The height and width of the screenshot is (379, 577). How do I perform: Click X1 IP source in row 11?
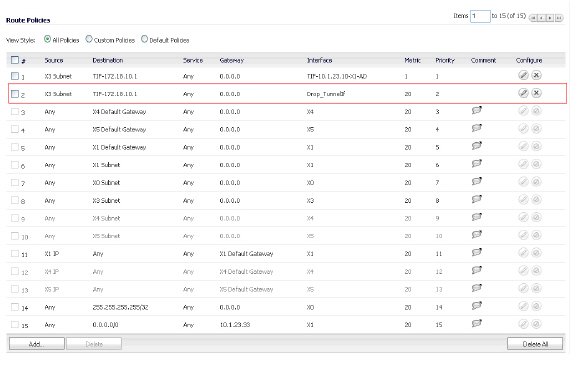coord(52,254)
